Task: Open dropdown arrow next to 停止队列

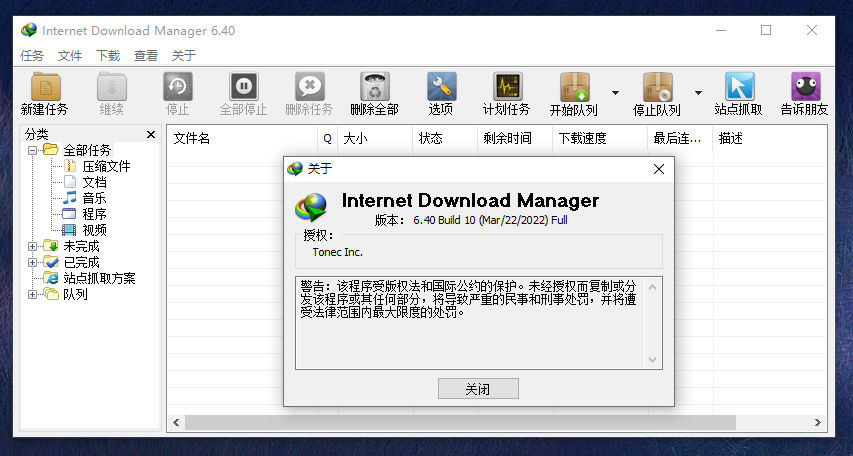Action: 699,93
